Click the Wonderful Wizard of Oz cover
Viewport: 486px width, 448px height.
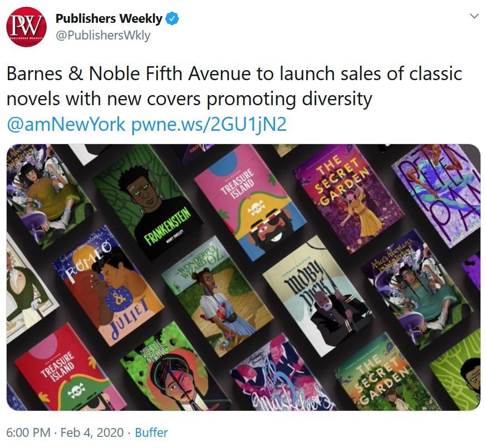[218, 296]
